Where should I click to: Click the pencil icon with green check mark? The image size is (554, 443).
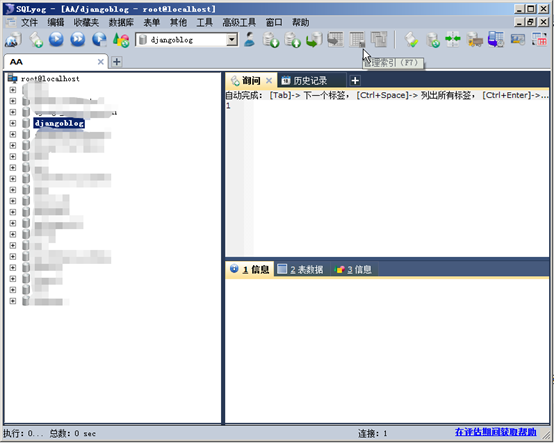click(x=411, y=40)
